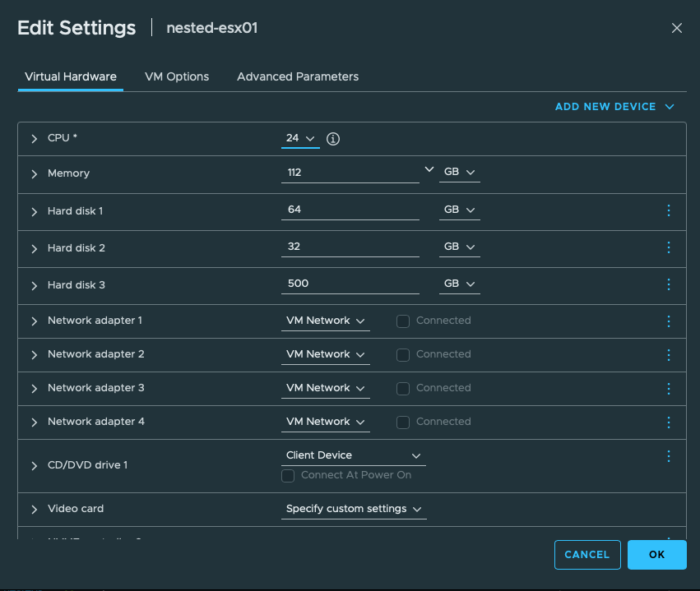
Task: Click the CANCEL button
Action: [587, 555]
